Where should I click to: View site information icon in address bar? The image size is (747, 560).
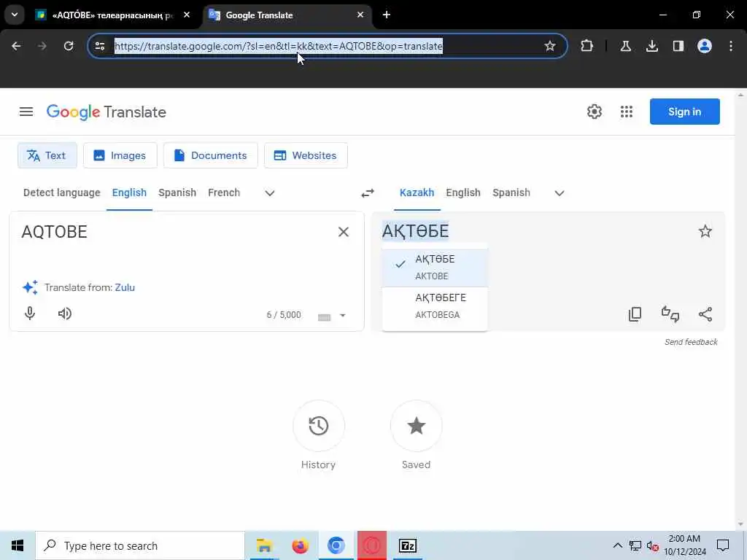point(100,46)
